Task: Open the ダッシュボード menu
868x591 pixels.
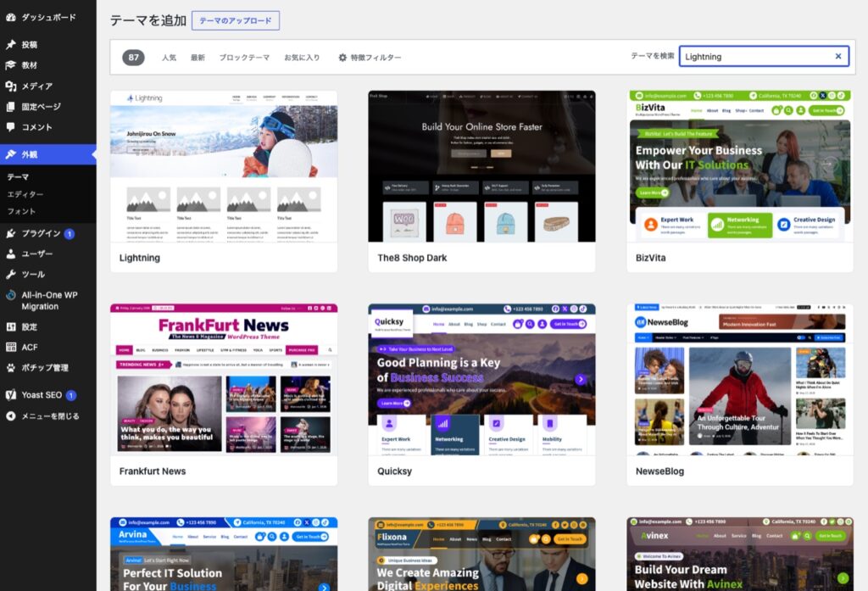Action: [48, 17]
